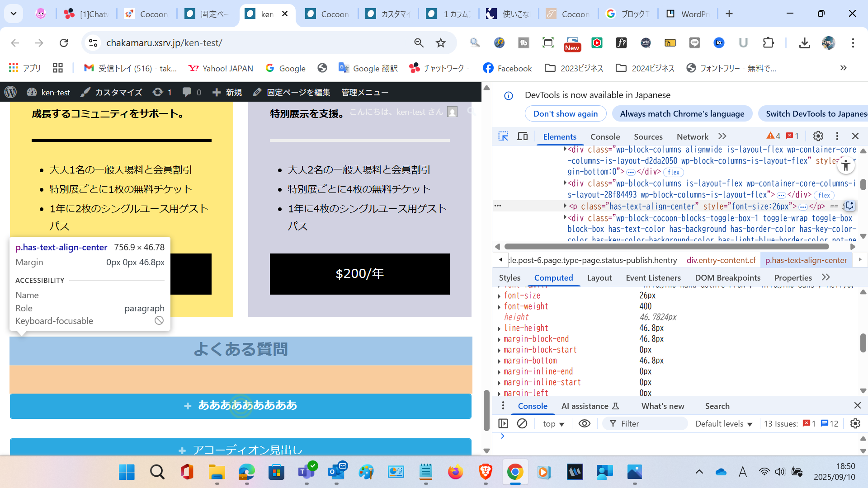Viewport: 868px width, 488px height.
Task: Toggle the device toolbar icon
Action: point(522,136)
